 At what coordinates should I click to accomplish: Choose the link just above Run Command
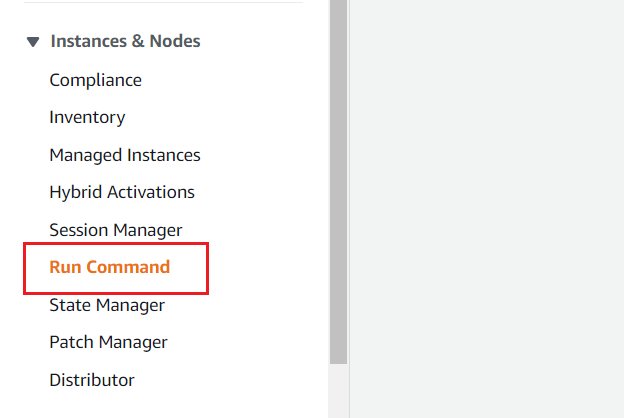(116, 230)
